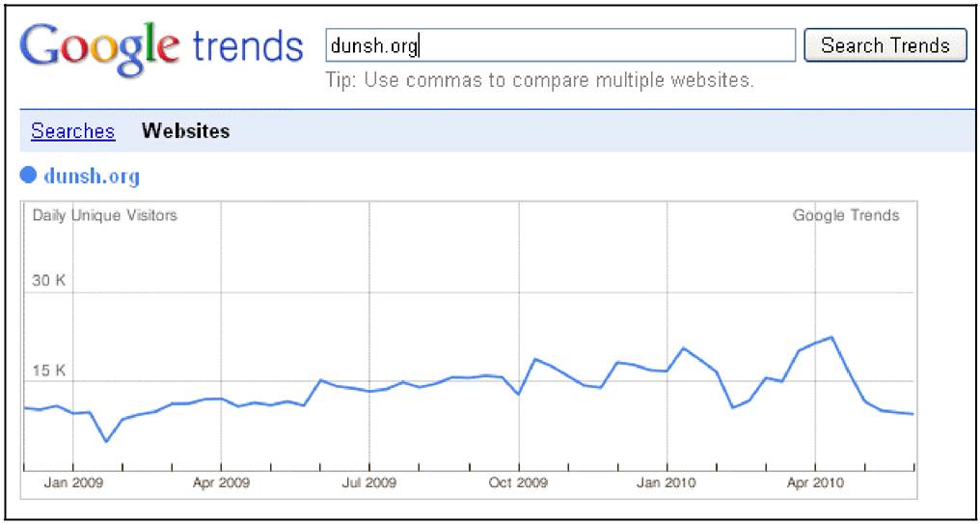Click the Google Trends chart watermark
Image resolution: width=980 pixels, height=524 pixels.
pos(846,216)
